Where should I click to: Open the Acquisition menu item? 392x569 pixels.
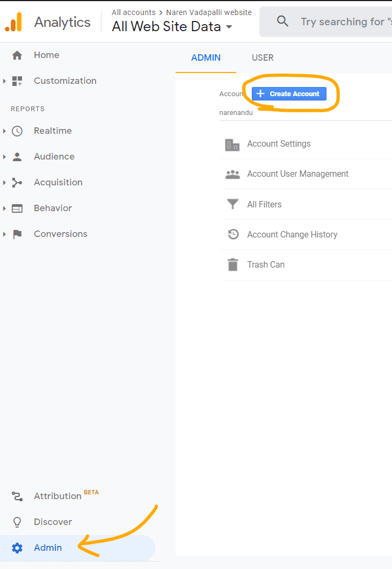pos(59,182)
